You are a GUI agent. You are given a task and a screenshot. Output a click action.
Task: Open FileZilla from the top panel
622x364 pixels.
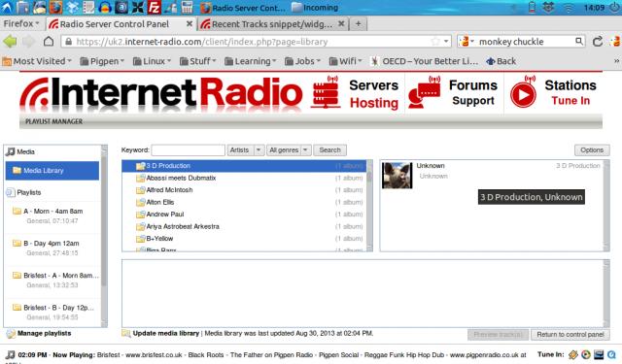(x=154, y=7)
